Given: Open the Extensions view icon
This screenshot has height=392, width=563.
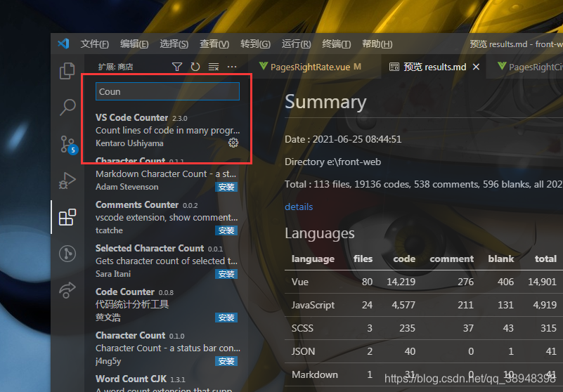Looking at the screenshot, I should click(67, 217).
